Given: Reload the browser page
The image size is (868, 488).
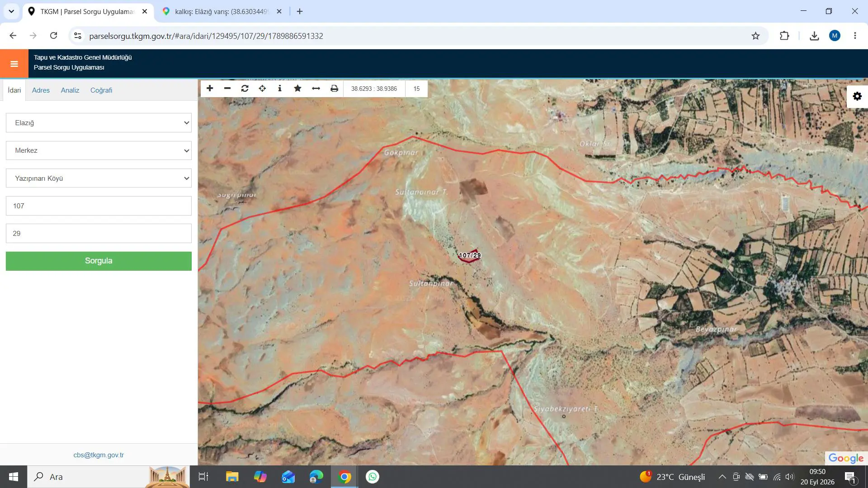Looking at the screenshot, I should (53, 36).
